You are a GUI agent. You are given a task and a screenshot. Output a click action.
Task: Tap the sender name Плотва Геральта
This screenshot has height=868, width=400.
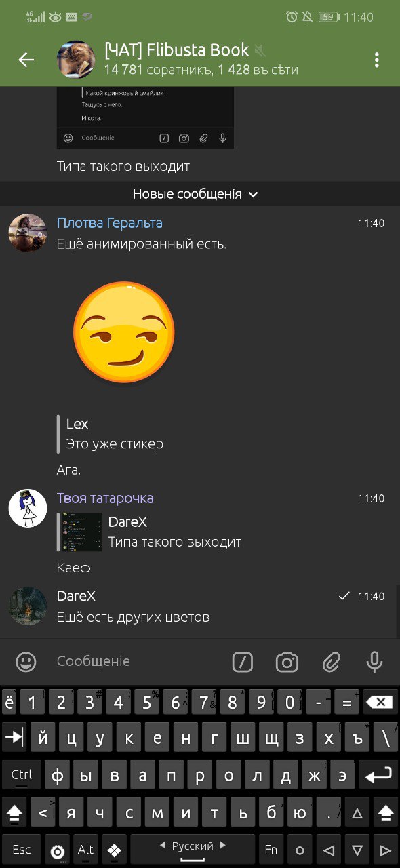(x=109, y=223)
